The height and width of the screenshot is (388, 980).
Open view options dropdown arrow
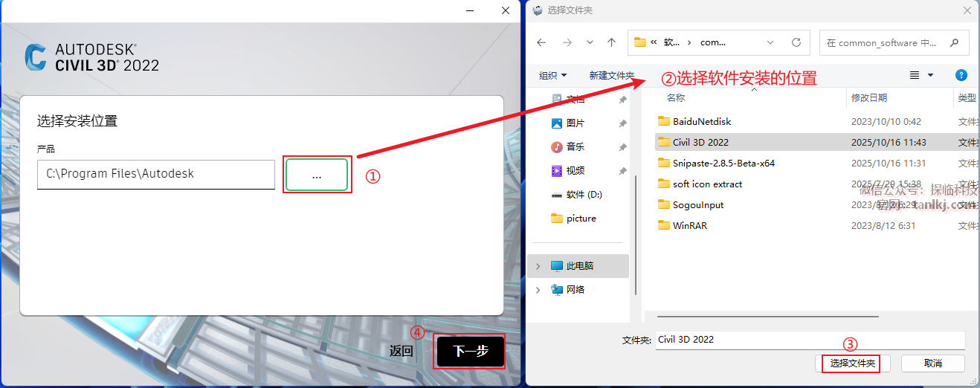tap(930, 75)
